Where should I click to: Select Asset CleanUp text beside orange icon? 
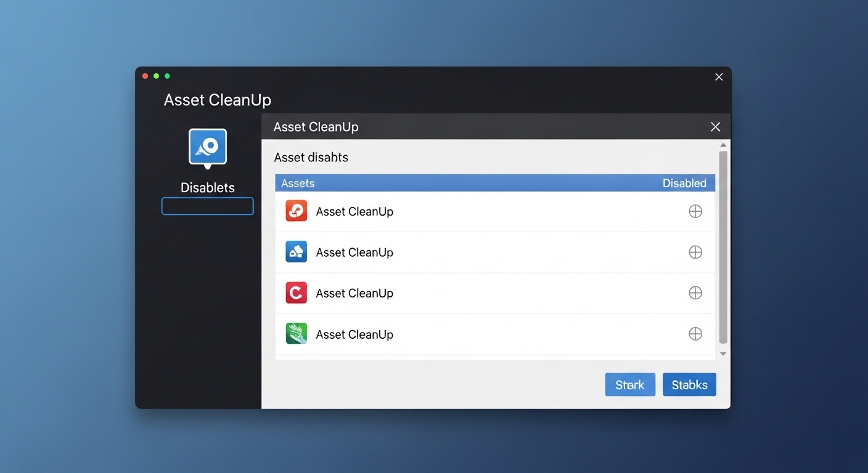point(354,211)
